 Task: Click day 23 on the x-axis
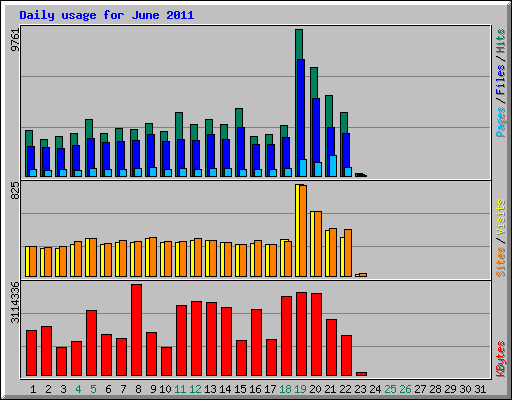[x=360, y=389]
